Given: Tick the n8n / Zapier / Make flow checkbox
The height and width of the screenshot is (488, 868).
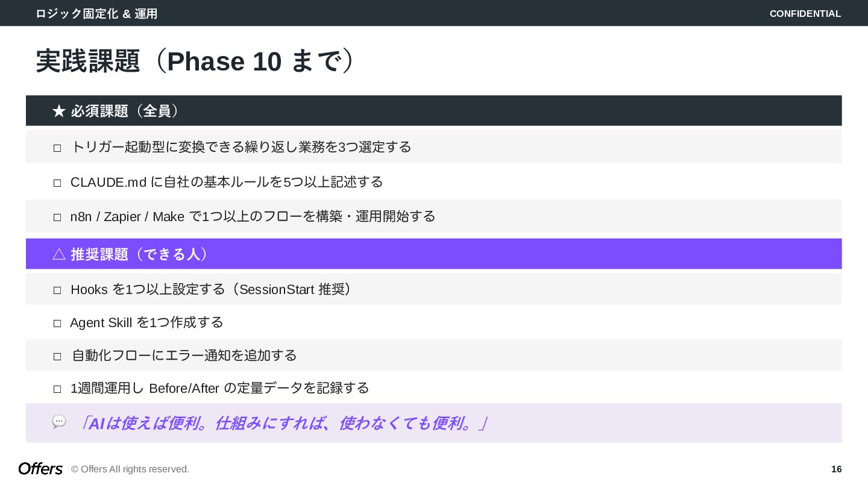Looking at the screenshot, I should point(57,217).
